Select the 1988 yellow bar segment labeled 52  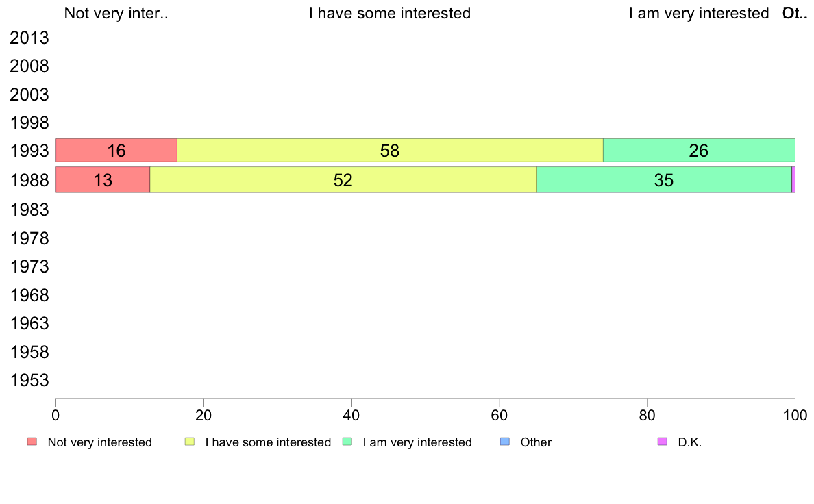(343, 179)
